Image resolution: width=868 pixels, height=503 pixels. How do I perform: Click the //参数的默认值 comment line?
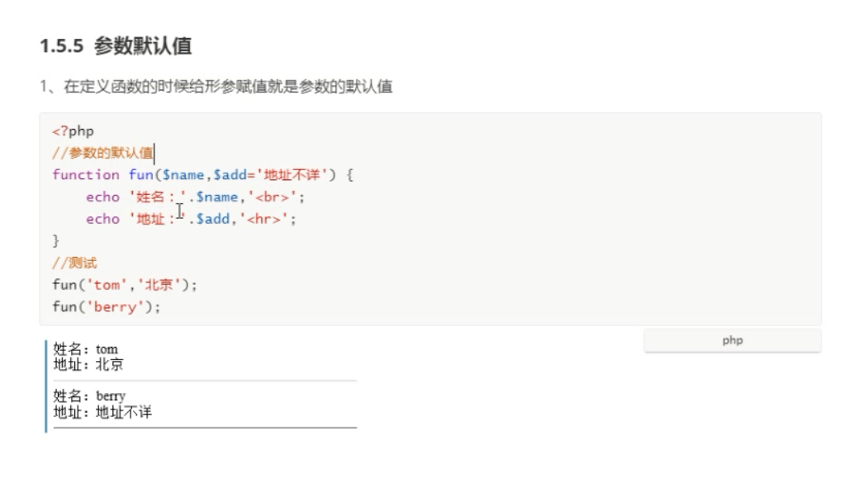point(102,153)
